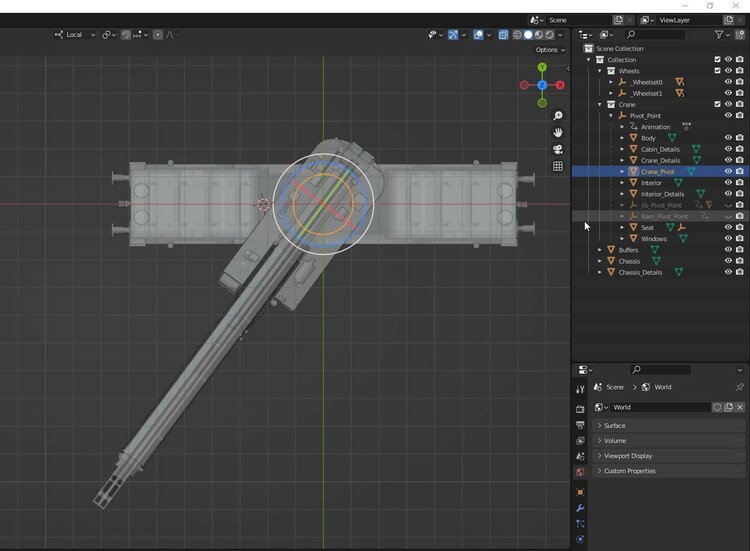The height and width of the screenshot is (551, 750).
Task: Expand the Buffers tree item
Action: tap(600, 250)
